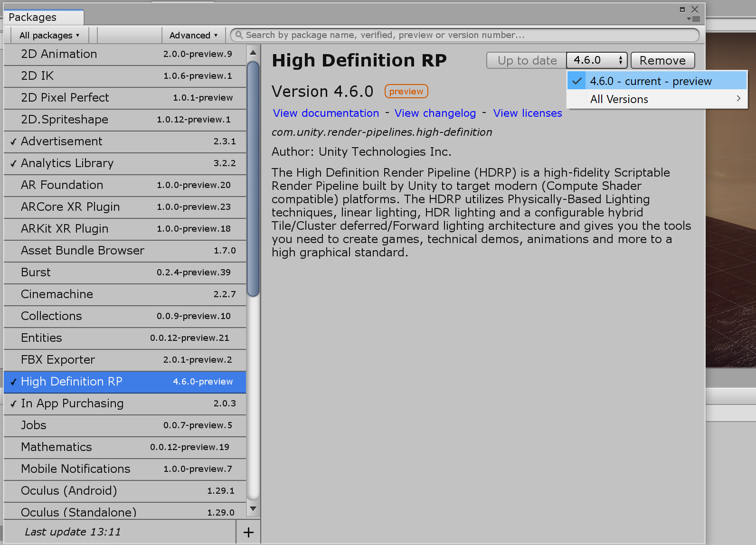This screenshot has height=545, width=756.
Task: Click the Last update 13:11 status text
Action: tap(73, 532)
